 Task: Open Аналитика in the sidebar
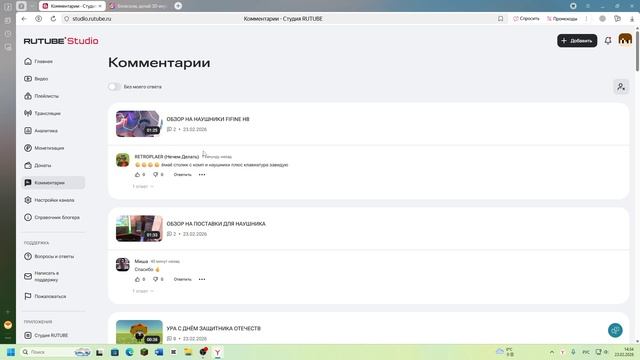[x=41, y=131]
